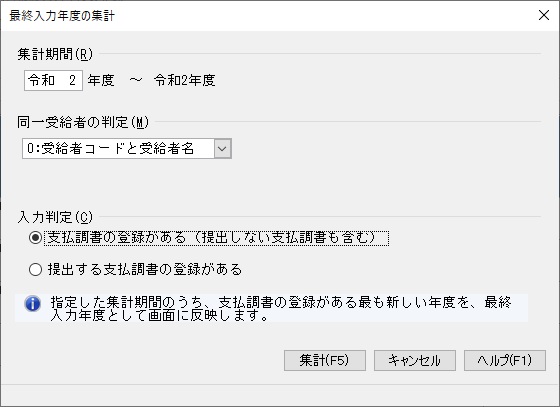Image resolution: width=560 pixels, height=407 pixels.
Task: Click the 入力判定(C) group label
Action: [55, 217]
